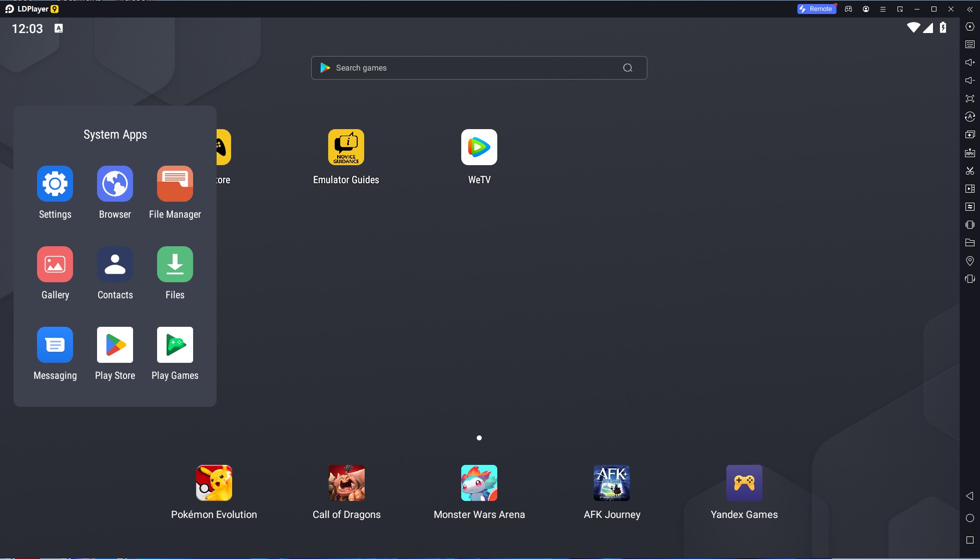Launch the Browser app

pyautogui.click(x=115, y=184)
